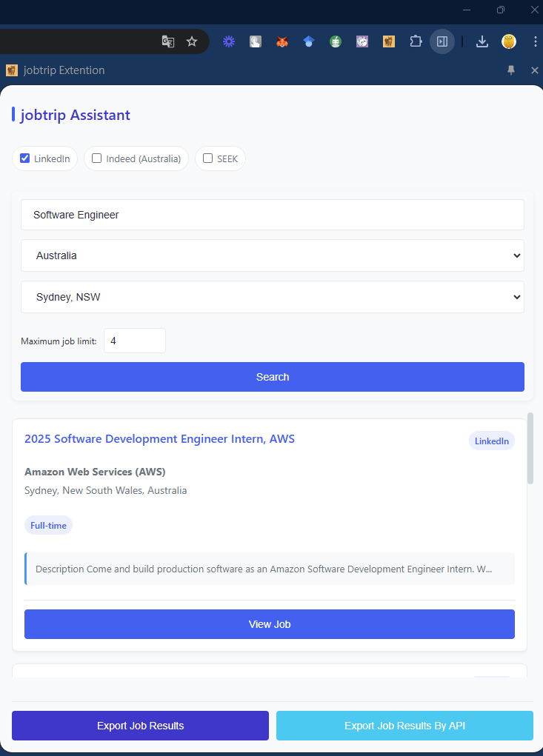
Task: Toggle the browser side panel icon
Action: click(442, 41)
